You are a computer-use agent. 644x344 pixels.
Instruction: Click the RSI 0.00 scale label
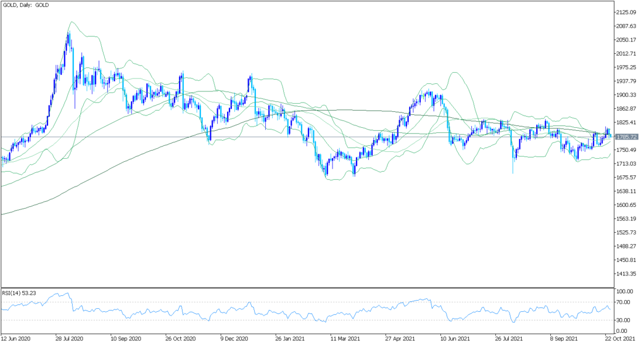tap(622, 331)
